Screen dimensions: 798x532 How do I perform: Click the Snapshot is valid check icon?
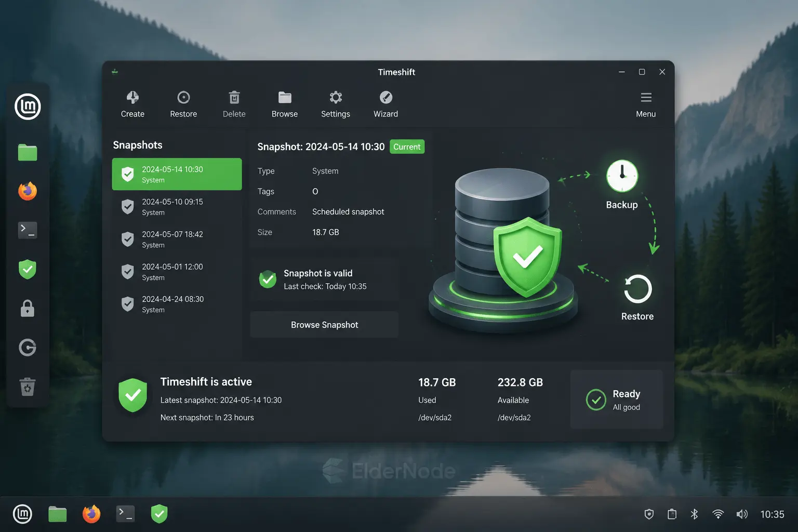(x=268, y=280)
